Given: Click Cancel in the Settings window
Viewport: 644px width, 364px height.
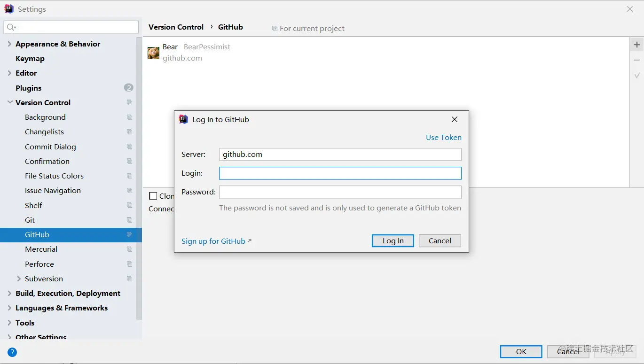Looking at the screenshot, I should coord(568,351).
